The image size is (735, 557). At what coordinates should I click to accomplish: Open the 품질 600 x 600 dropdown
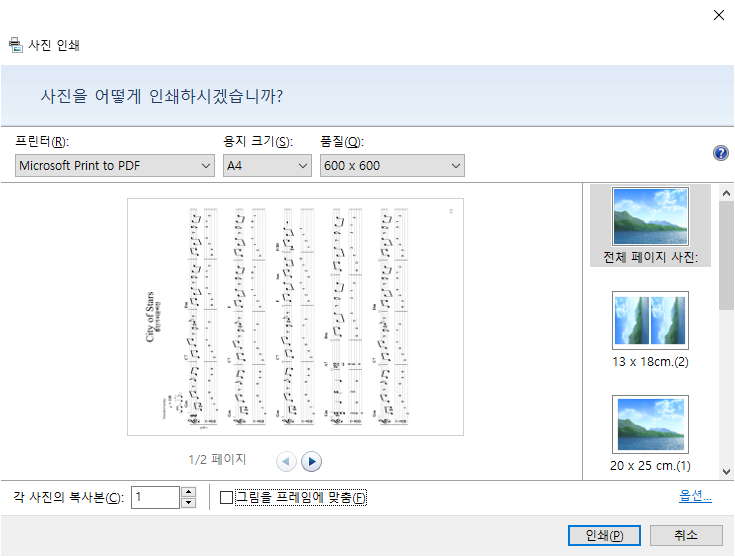click(392, 166)
